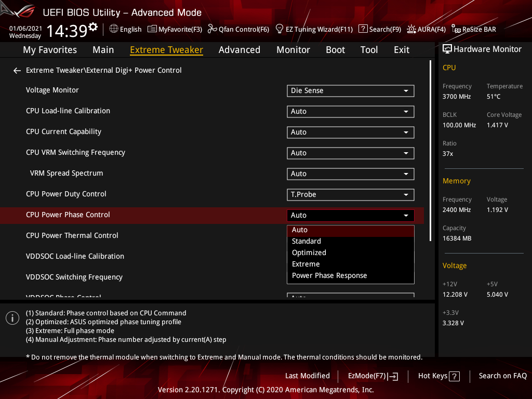Open CPU Power Duty Control T.Probe dropdown
532x399 pixels.
pyautogui.click(x=351, y=195)
